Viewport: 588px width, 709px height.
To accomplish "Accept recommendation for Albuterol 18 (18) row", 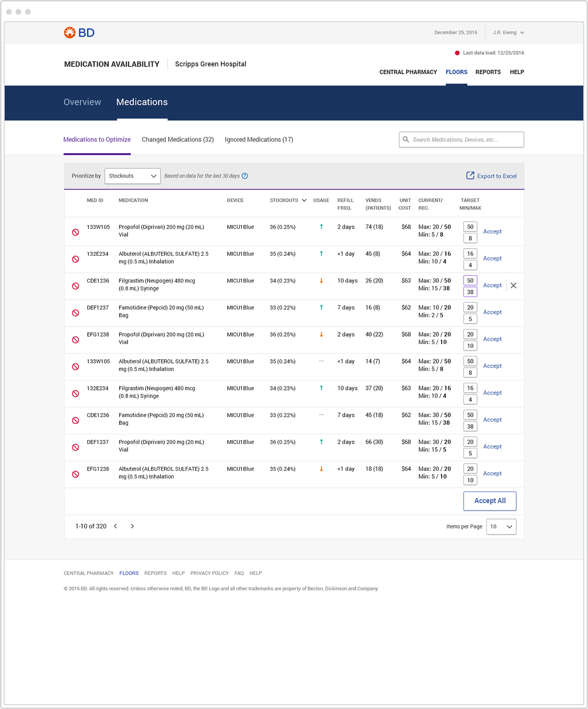I will click(x=492, y=474).
